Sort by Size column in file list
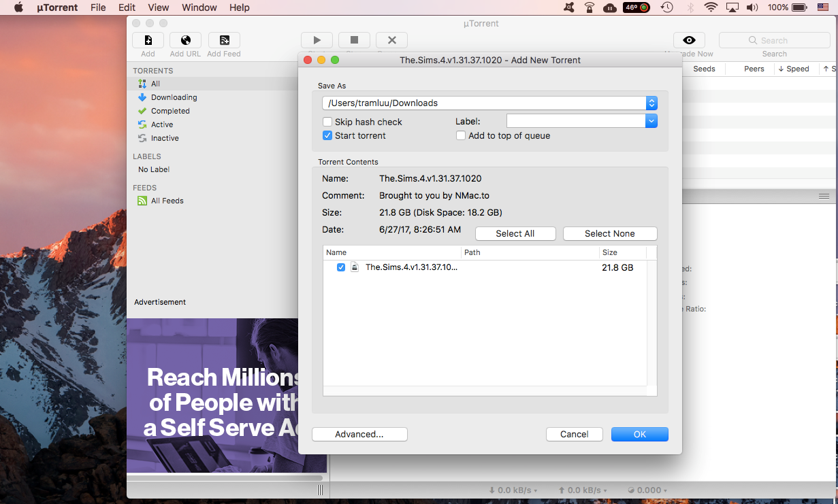838x504 pixels. click(x=622, y=252)
